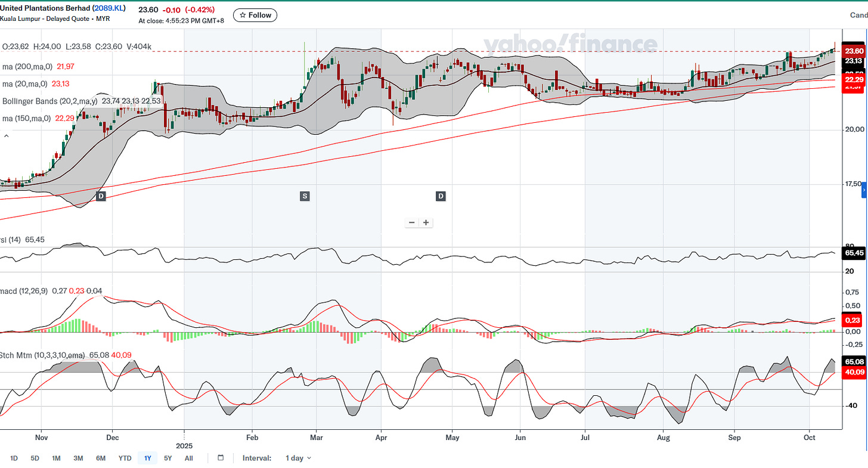
Task: Click the April dividend D marker
Action: pyautogui.click(x=441, y=196)
